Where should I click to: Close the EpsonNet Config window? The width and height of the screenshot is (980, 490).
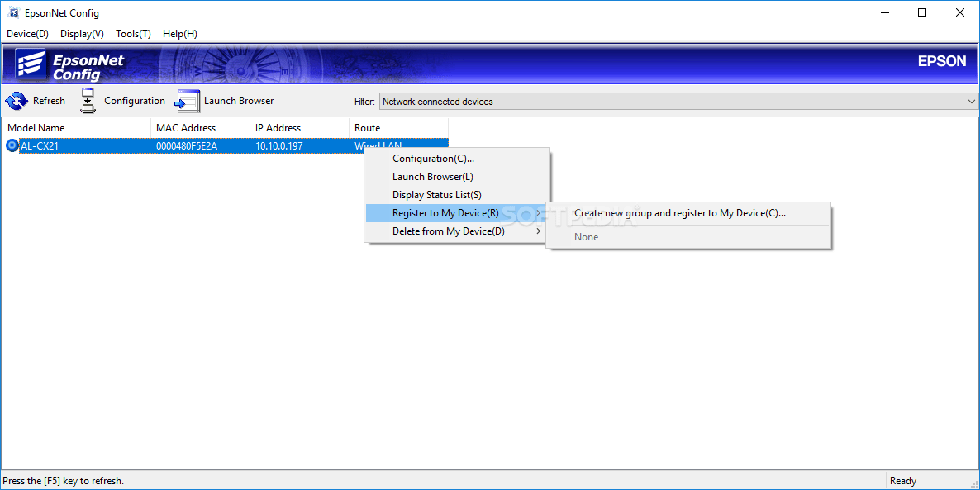coord(960,13)
